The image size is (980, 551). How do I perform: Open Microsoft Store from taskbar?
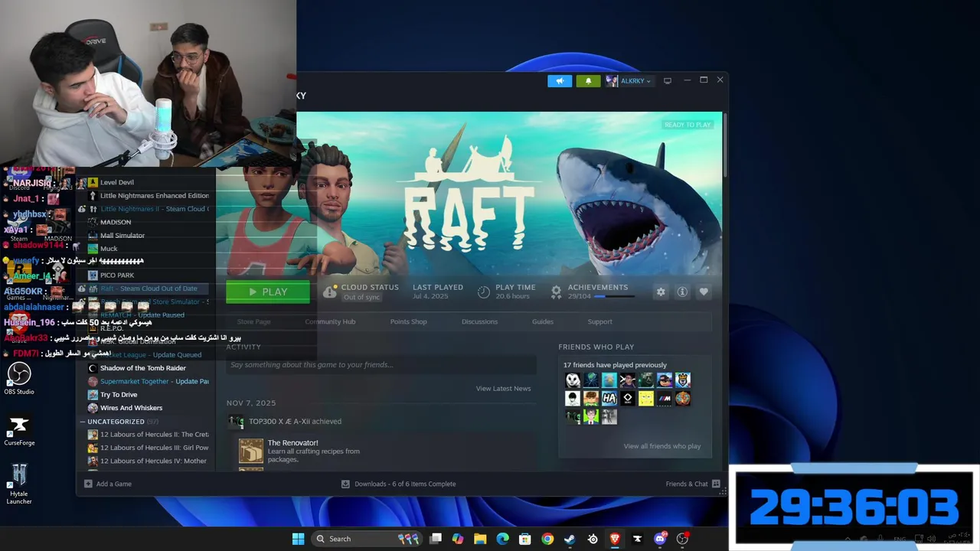pos(525,539)
